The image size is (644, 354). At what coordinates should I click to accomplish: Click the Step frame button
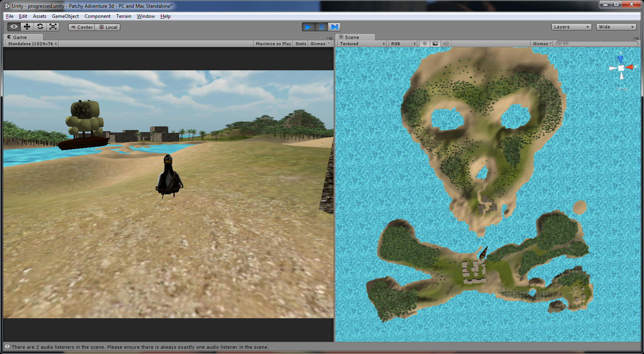[x=334, y=27]
